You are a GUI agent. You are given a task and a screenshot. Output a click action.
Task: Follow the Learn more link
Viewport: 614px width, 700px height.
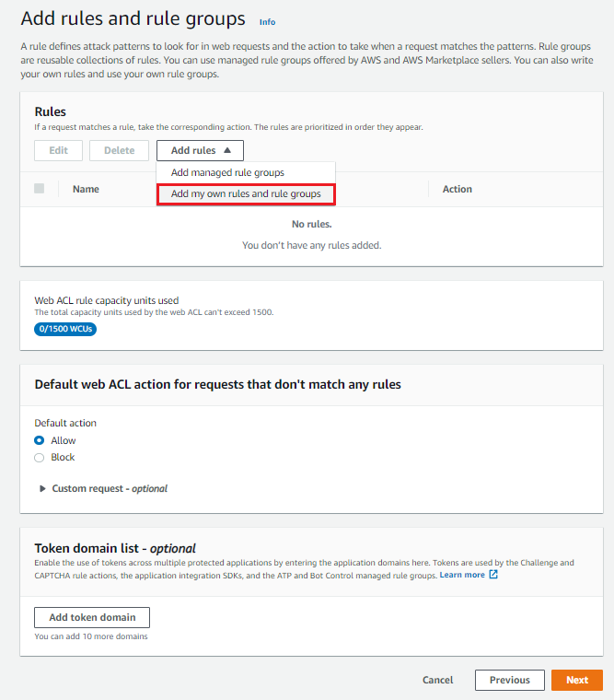coord(462,575)
